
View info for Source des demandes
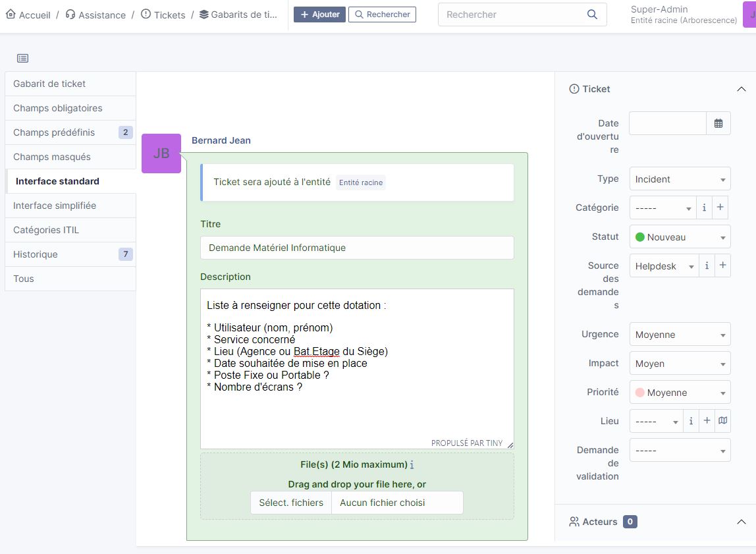pyautogui.click(x=707, y=265)
